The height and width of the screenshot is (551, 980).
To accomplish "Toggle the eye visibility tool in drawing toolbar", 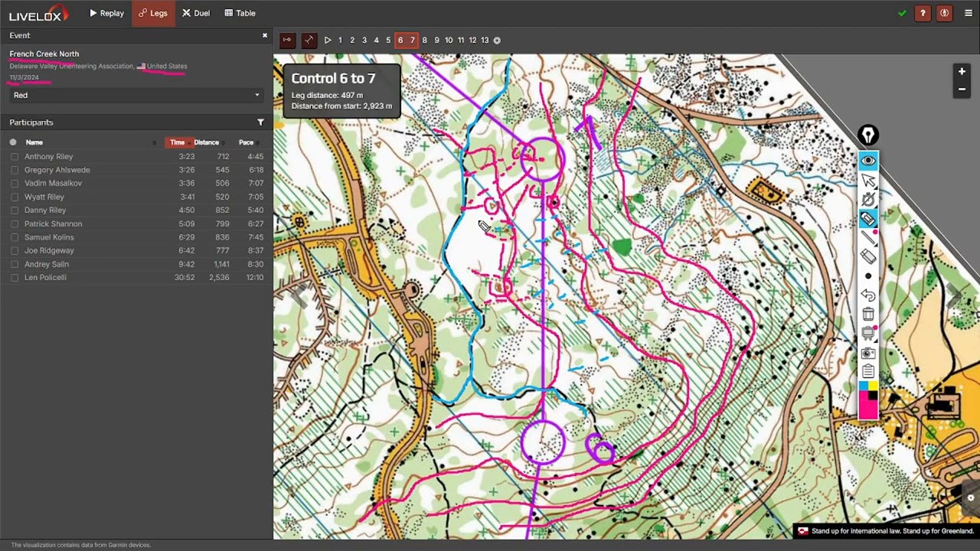I will [x=867, y=161].
